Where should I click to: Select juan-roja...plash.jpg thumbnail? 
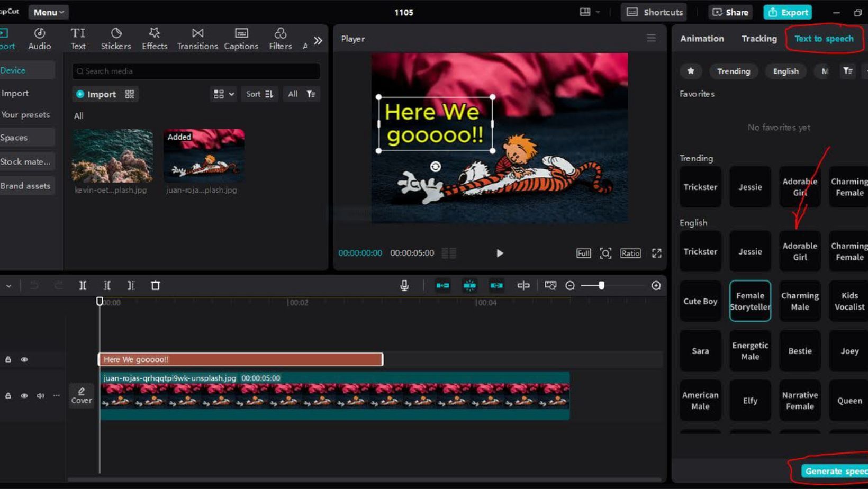204,156
